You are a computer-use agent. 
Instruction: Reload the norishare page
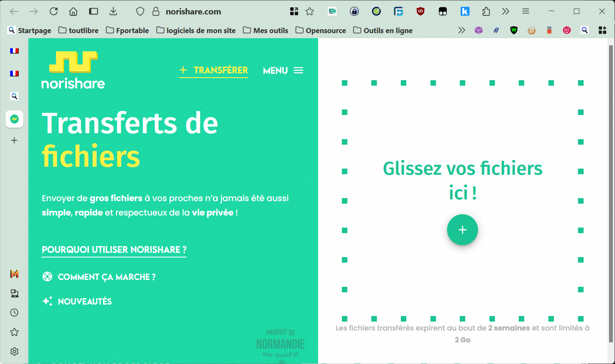[53, 11]
